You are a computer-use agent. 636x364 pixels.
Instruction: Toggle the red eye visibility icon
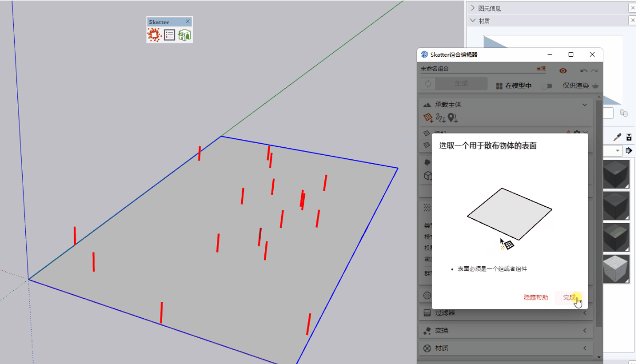(x=563, y=70)
